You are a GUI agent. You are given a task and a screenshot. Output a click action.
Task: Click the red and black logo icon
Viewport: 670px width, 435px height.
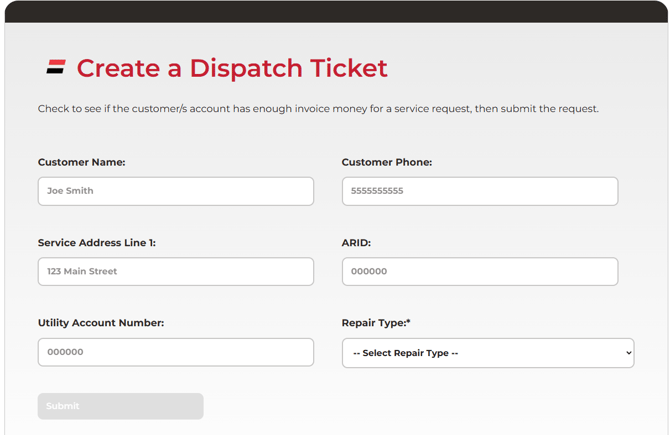pos(56,68)
